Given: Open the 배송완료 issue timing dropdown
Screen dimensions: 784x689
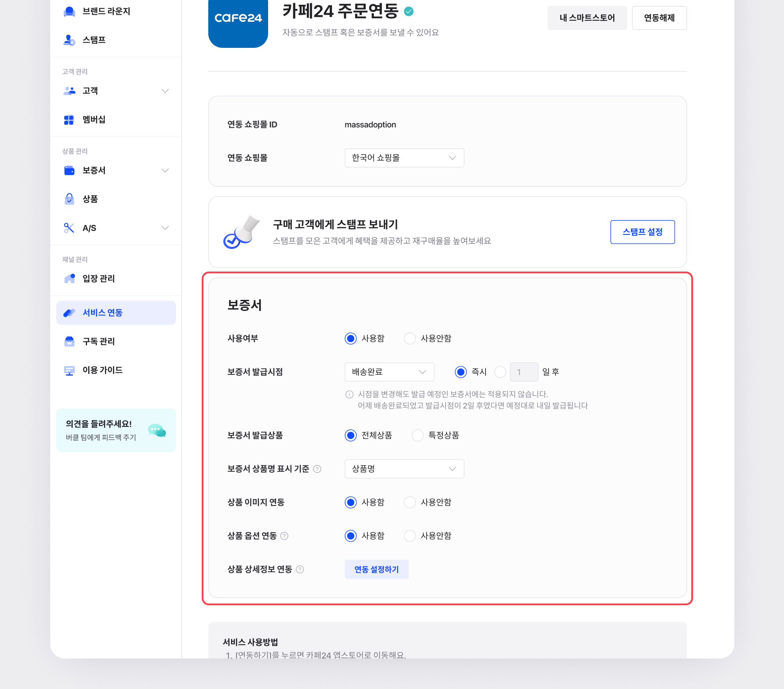Looking at the screenshot, I should click(389, 372).
